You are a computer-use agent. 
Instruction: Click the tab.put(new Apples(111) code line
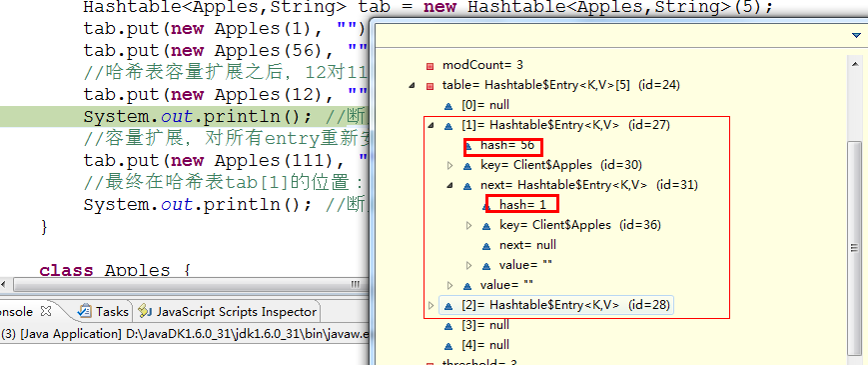pyautogui.click(x=226, y=161)
